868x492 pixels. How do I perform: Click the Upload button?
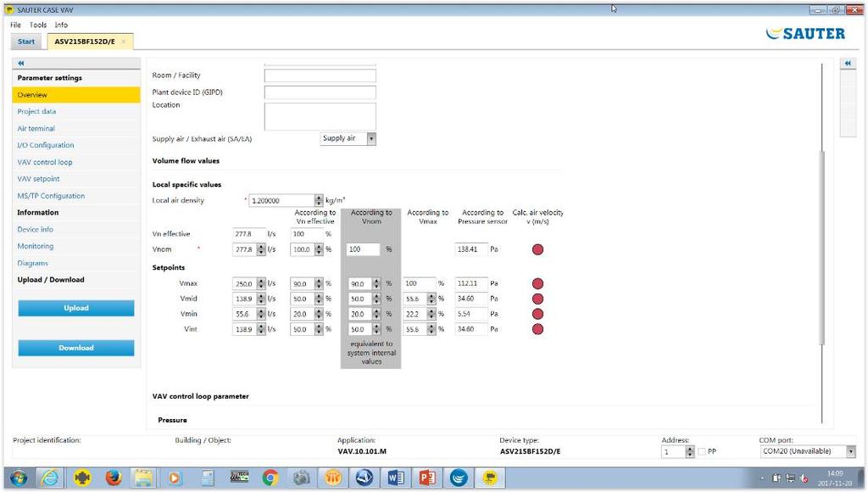pos(76,308)
